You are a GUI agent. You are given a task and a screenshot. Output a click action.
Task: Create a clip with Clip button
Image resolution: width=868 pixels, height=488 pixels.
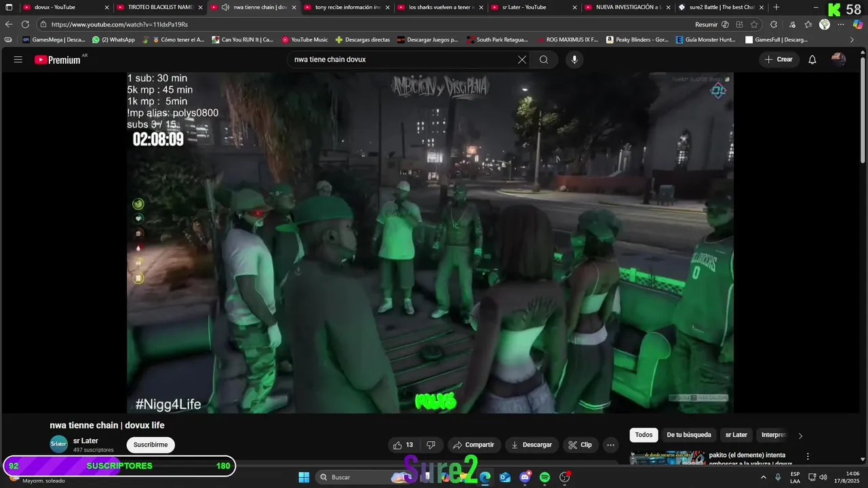point(580,445)
